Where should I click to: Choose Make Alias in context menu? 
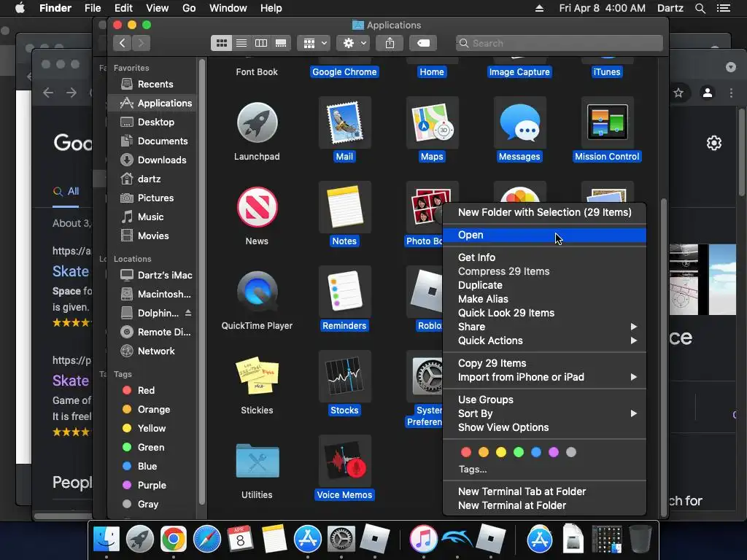[544, 299]
